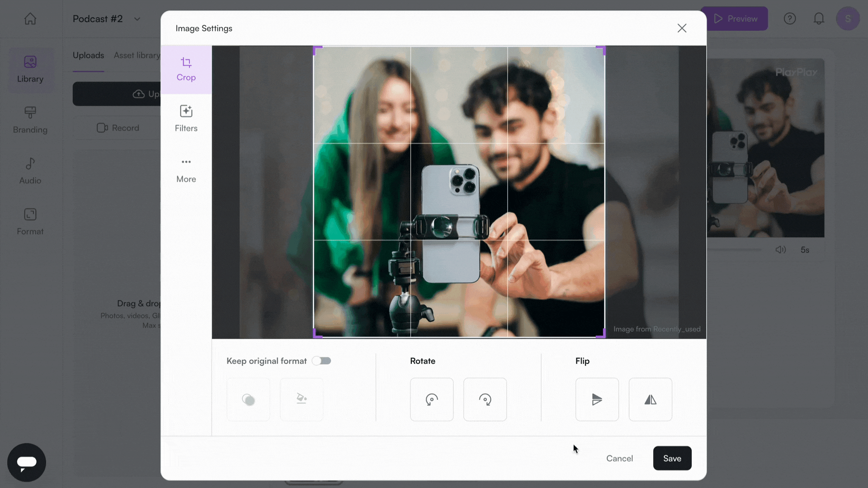This screenshot has height=488, width=868.
Task: Go to the Home page
Action: click(x=30, y=19)
